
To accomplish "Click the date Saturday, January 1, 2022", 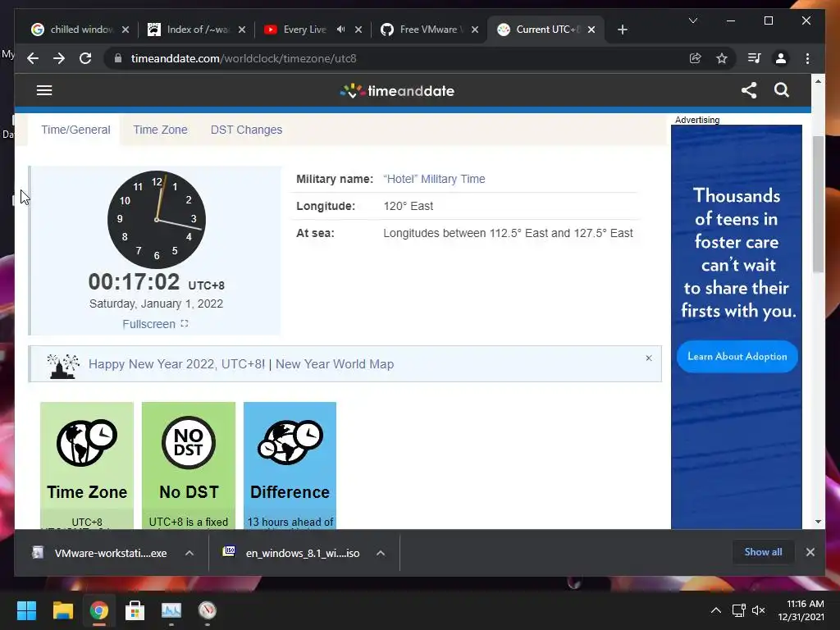I will pos(156,304).
